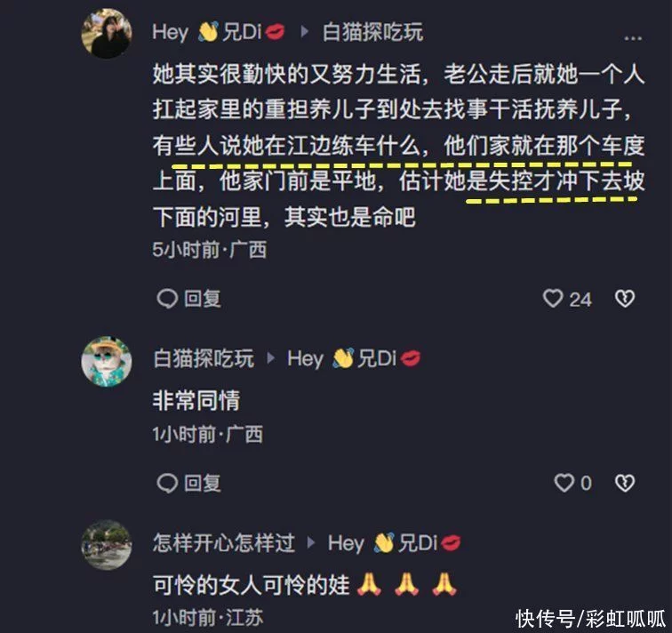Click the Hey 兄Di username in first comment
This screenshot has width=672, height=633.
(218, 32)
